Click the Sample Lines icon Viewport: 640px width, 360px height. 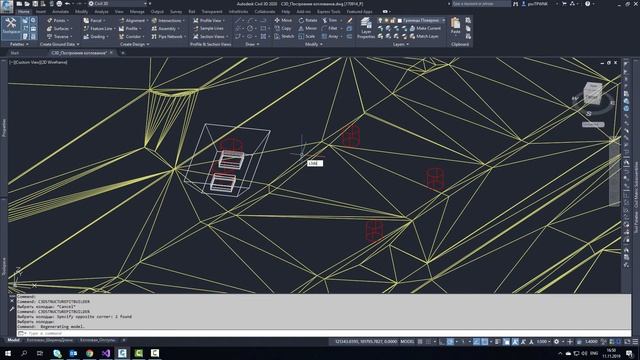[x=196, y=29]
